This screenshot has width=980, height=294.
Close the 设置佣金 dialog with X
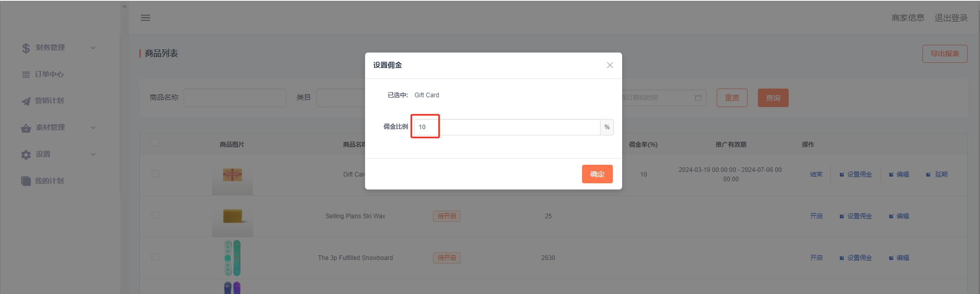point(610,65)
